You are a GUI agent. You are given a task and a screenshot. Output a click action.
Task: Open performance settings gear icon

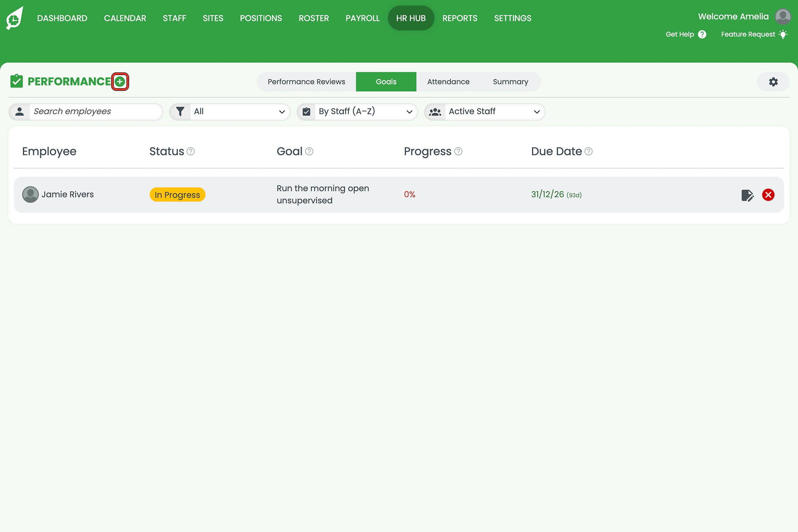[773, 82]
